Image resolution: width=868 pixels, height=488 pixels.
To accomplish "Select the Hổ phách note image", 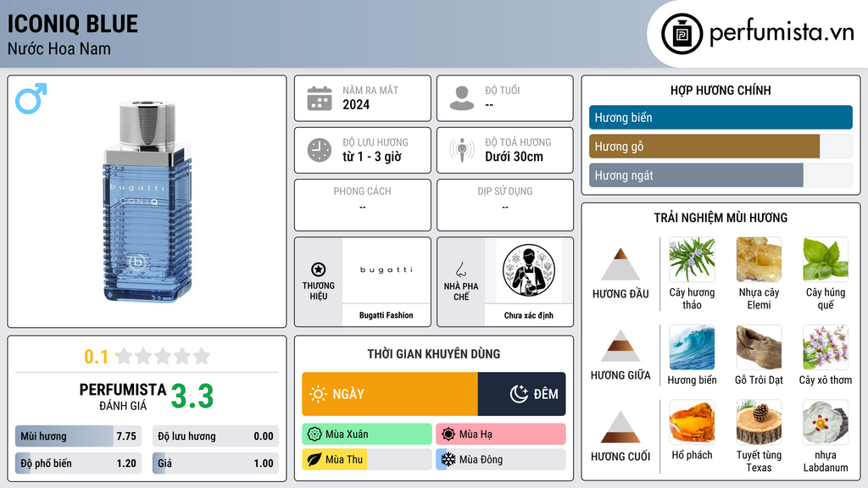I will tap(692, 423).
